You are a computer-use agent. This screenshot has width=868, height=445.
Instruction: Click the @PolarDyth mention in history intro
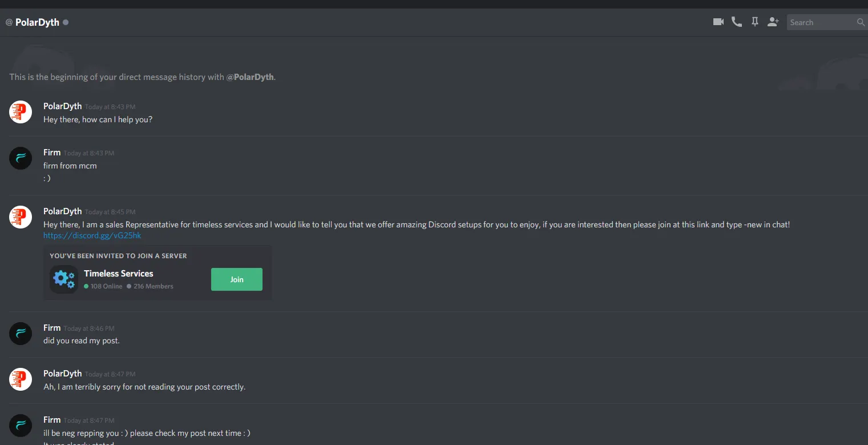(250, 77)
